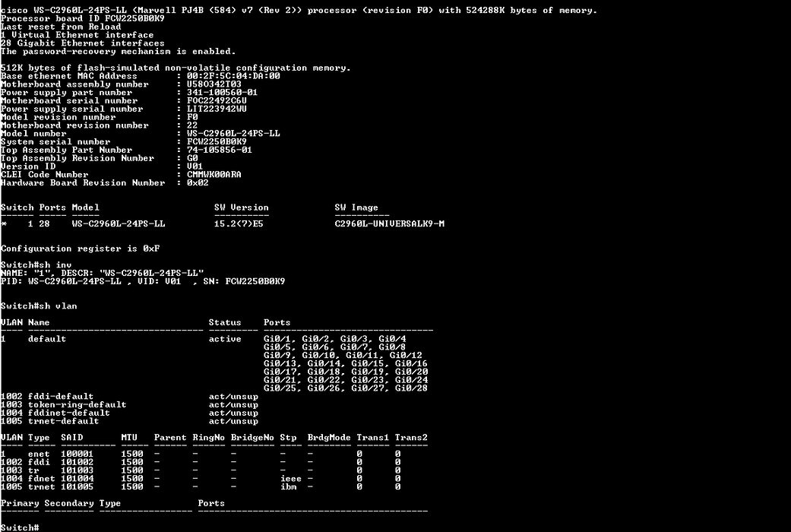Click the 'ibm' Stp value

[x=289, y=486]
